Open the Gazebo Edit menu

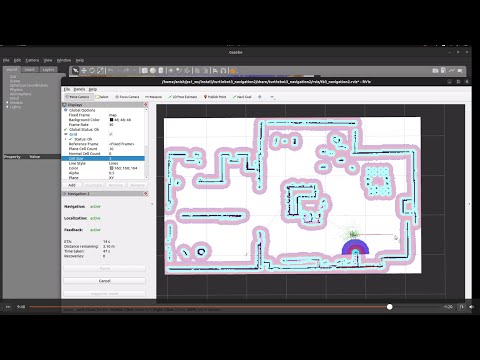17,60
